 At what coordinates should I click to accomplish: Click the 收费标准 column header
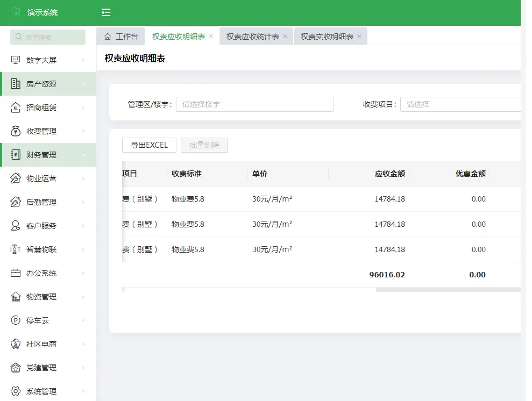coord(187,174)
